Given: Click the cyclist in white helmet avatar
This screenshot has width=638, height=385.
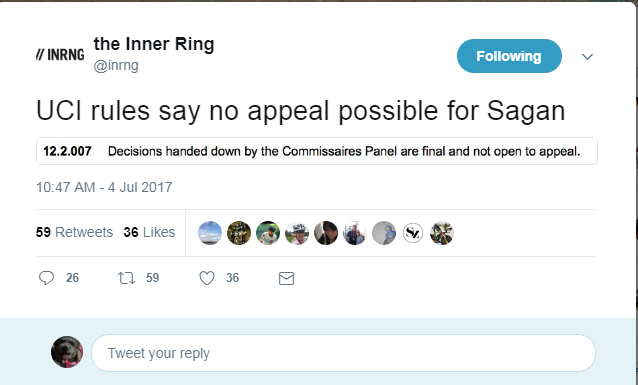Looking at the screenshot, I should [297, 233].
